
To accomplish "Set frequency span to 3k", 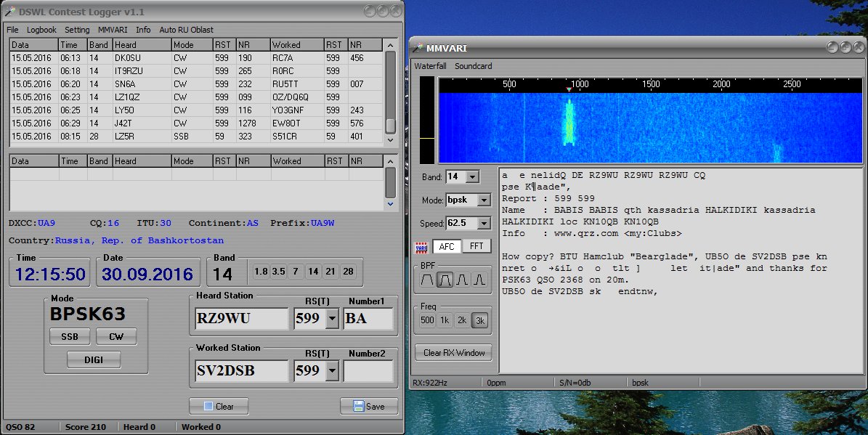I will 479,320.
